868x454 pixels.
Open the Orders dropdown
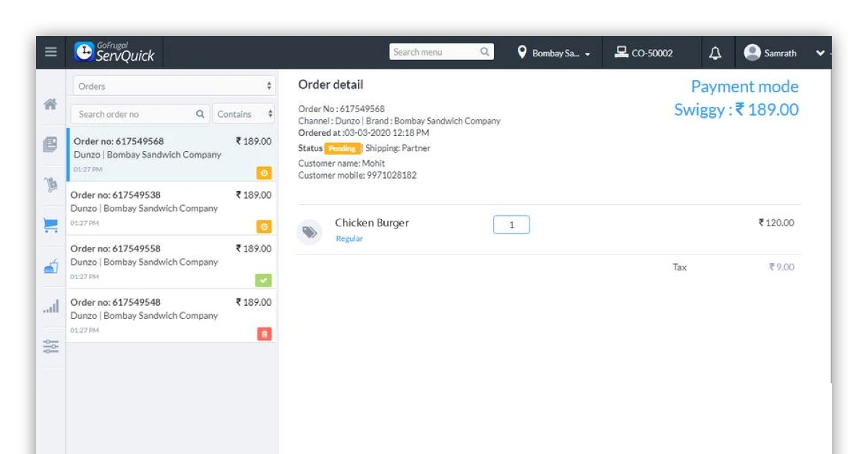pyautogui.click(x=174, y=86)
